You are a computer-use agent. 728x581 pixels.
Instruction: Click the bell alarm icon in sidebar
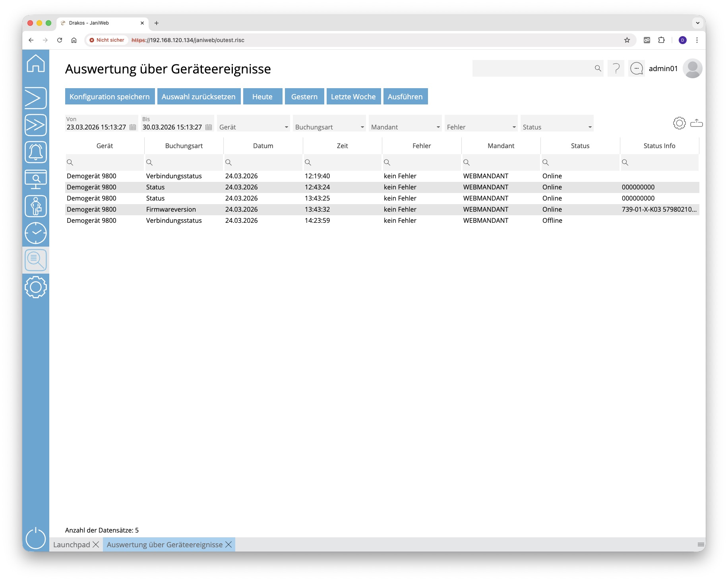(x=36, y=152)
